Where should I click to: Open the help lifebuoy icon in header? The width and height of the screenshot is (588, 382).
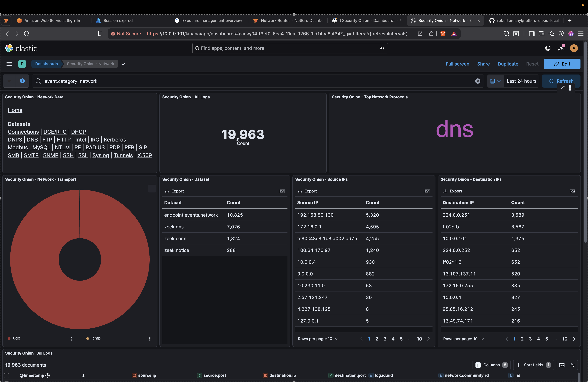[x=547, y=48]
